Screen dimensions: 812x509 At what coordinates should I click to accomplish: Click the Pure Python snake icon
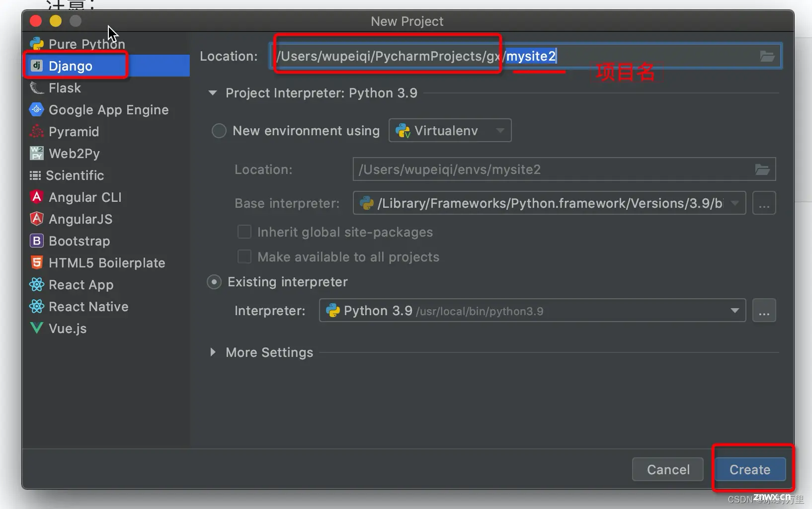click(x=36, y=44)
